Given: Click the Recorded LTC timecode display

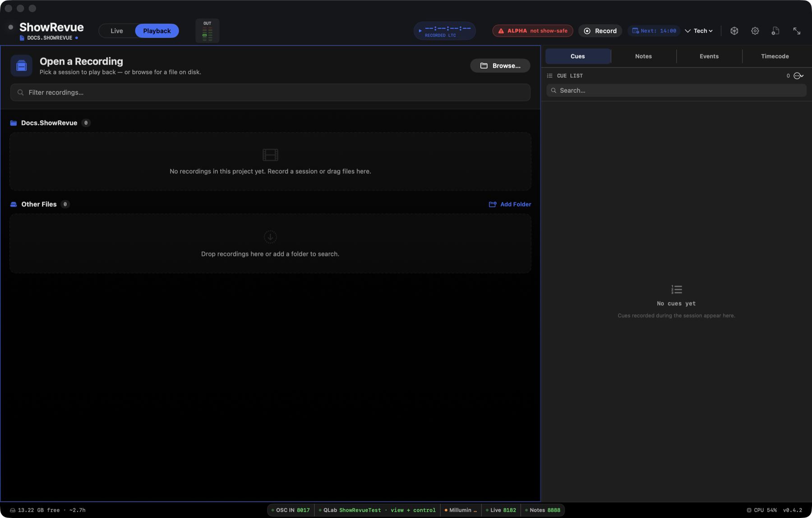Looking at the screenshot, I should (x=445, y=31).
